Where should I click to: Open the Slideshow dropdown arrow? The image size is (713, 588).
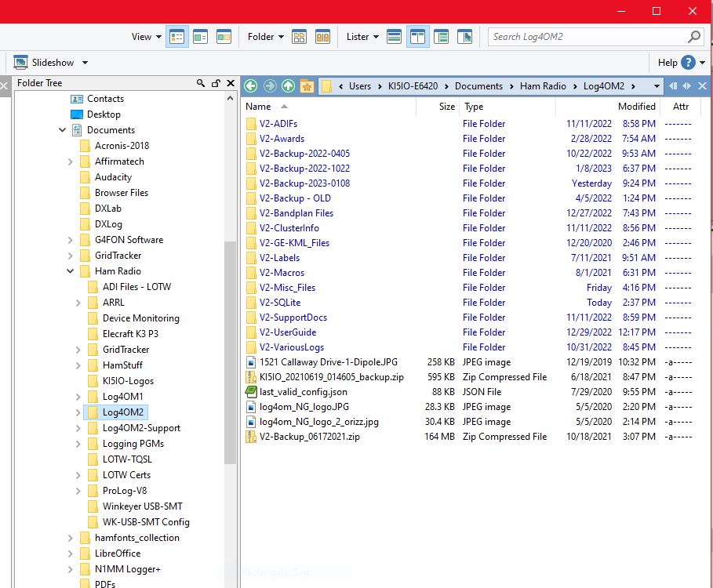85,63
